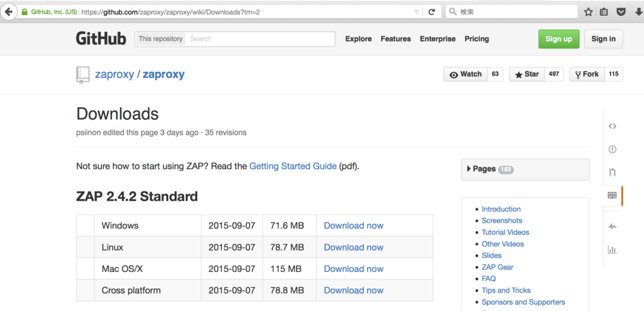Open the bookmarks list icon
The image size is (644, 311).
(x=604, y=12)
